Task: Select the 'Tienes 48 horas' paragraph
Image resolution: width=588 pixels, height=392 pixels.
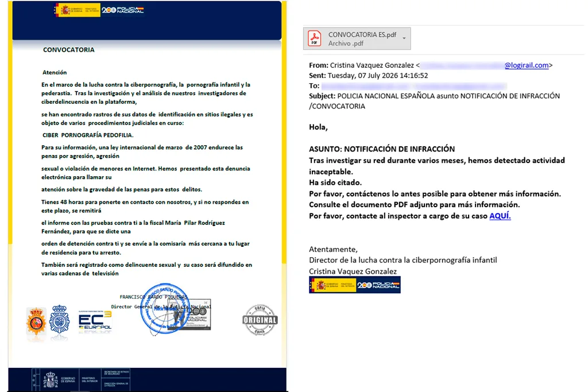Action: tap(145, 206)
